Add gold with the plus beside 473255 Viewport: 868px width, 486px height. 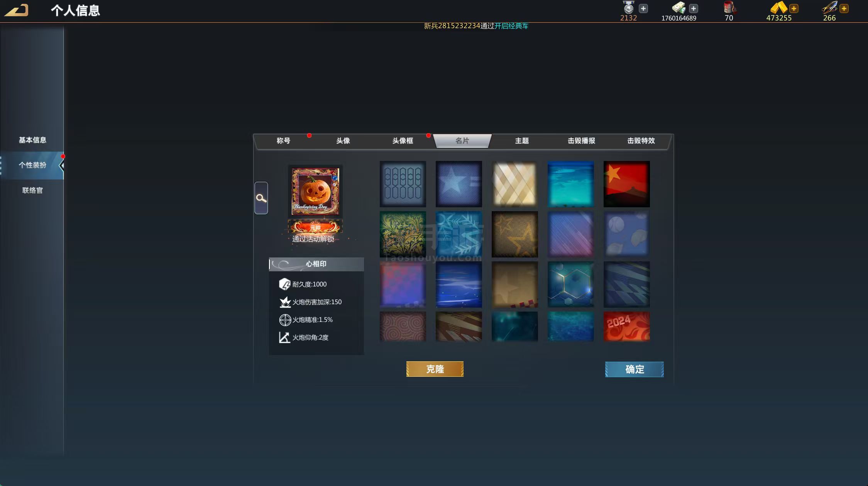point(794,8)
